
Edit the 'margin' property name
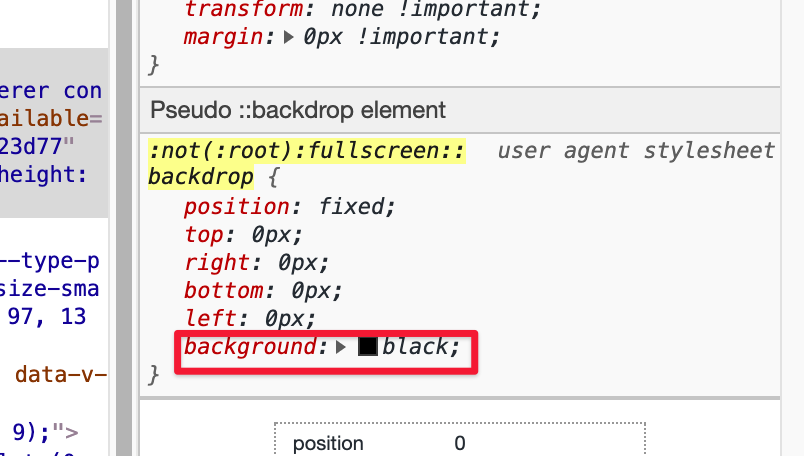click(x=224, y=37)
